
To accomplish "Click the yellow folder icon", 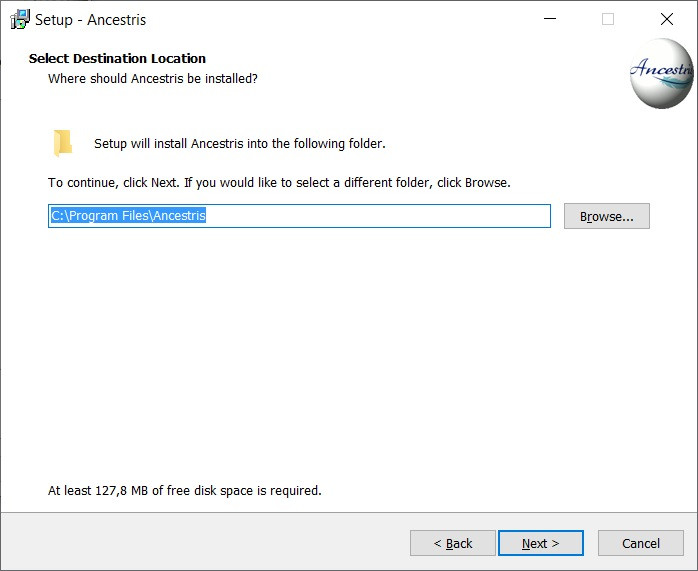I will pos(62,143).
